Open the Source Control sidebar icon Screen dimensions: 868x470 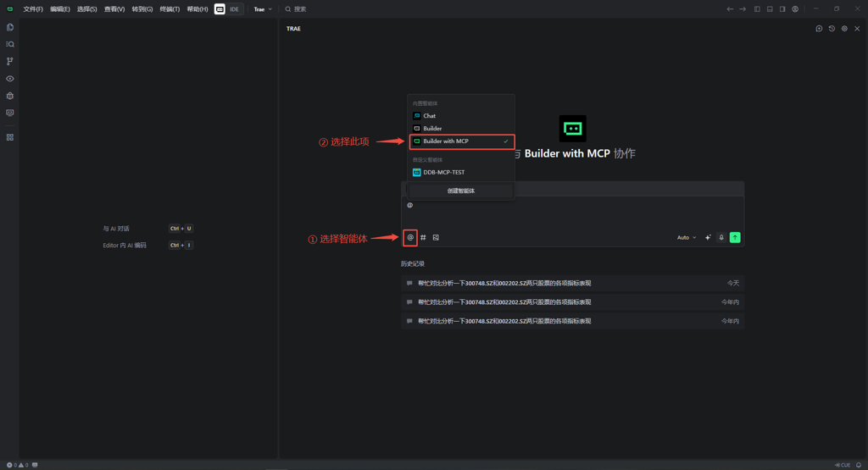tap(10, 61)
